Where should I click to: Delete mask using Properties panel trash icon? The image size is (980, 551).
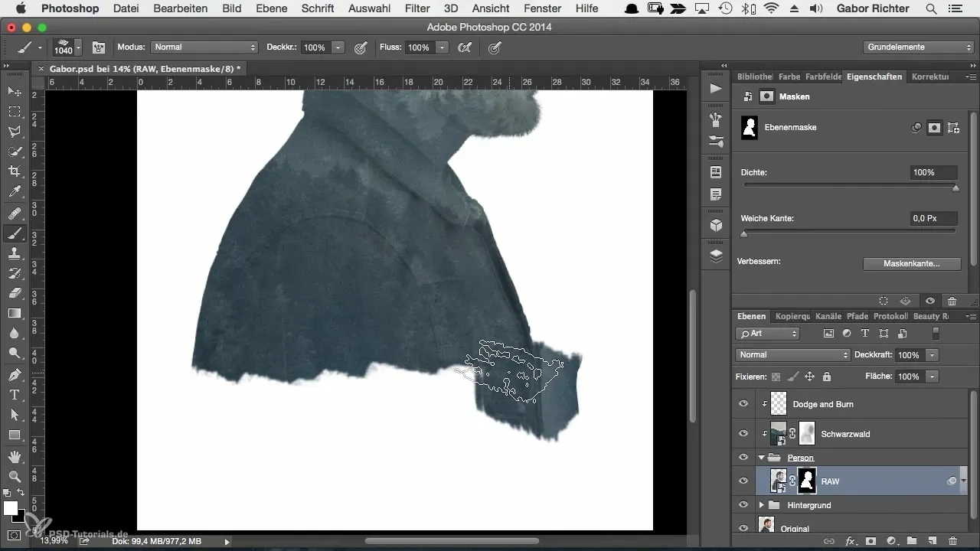952,302
